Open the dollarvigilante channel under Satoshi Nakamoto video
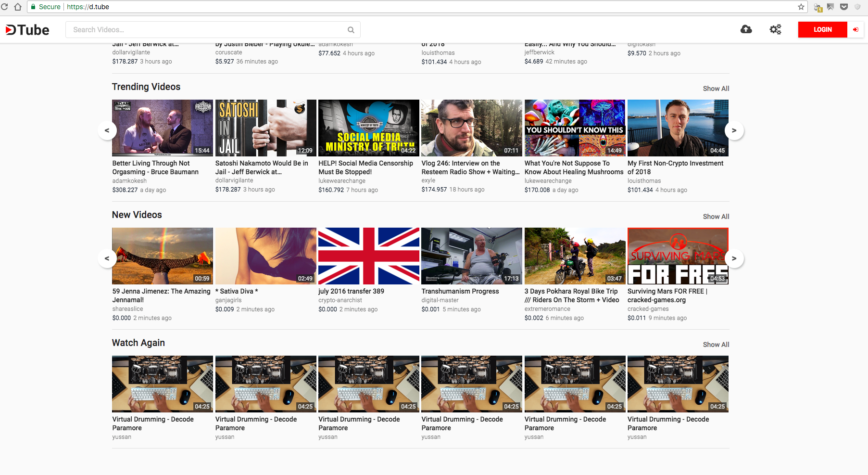The width and height of the screenshot is (868, 475). [234, 180]
